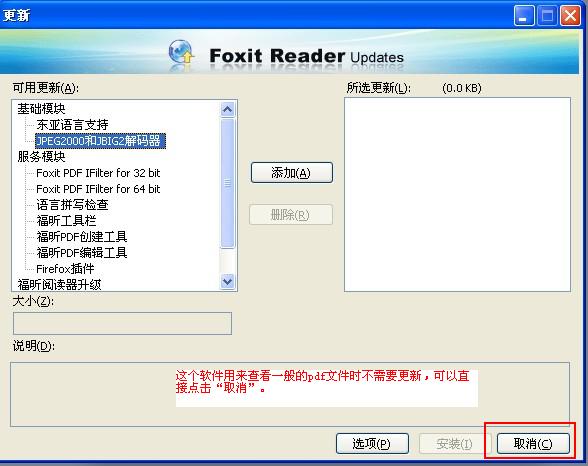The height and width of the screenshot is (466, 588).
Task: Click the 基础模块 category header
Action: [41, 108]
